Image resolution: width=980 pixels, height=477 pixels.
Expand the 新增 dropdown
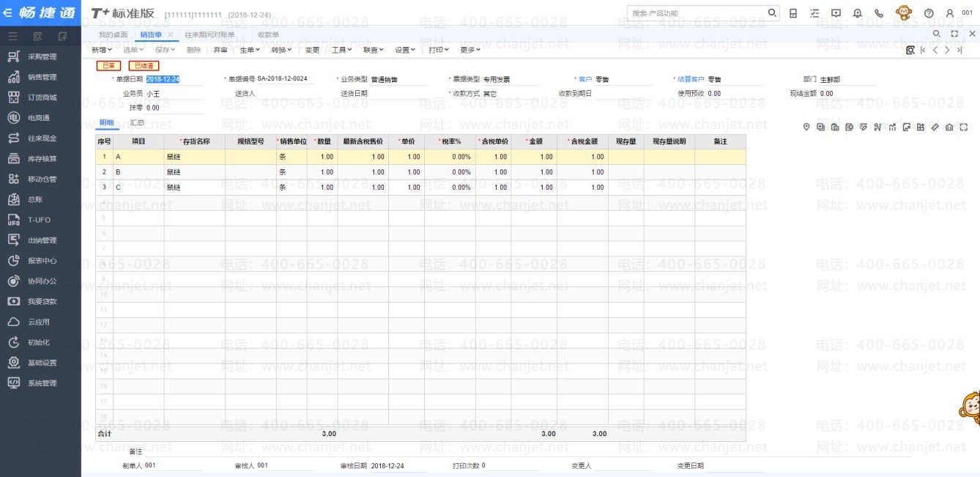tap(103, 50)
